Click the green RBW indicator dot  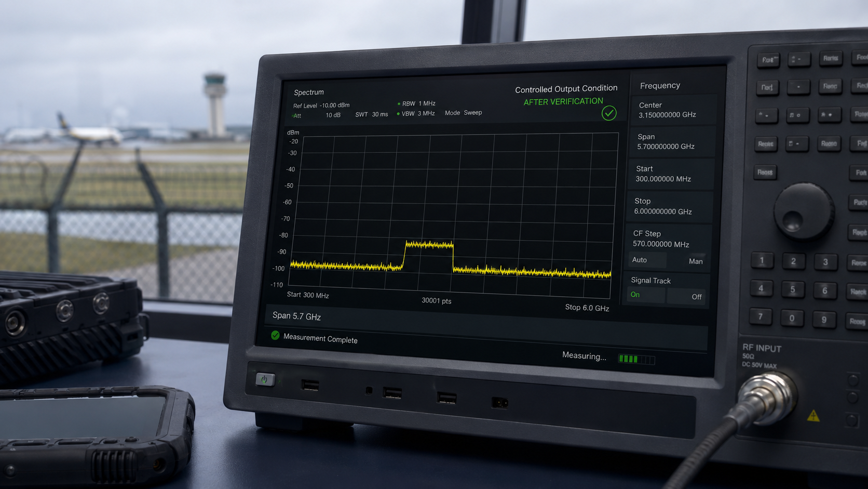tap(399, 103)
